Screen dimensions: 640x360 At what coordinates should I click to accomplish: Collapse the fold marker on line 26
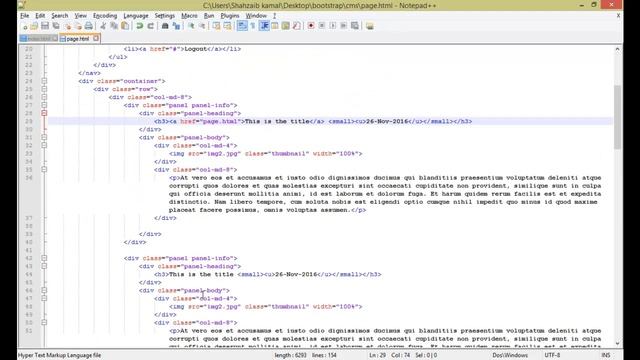pos(44,97)
